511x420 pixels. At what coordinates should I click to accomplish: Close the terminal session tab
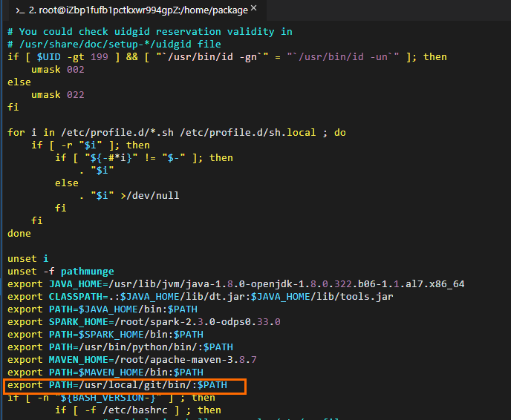coord(254,8)
